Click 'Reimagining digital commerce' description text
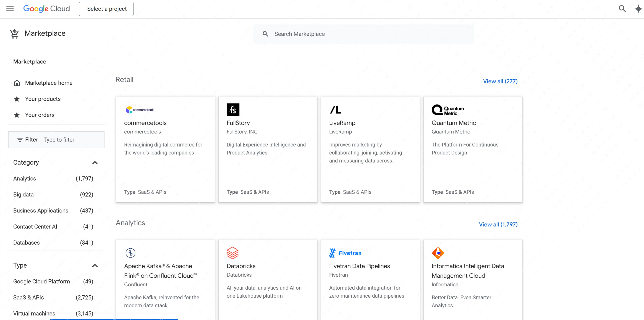 (163, 149)
